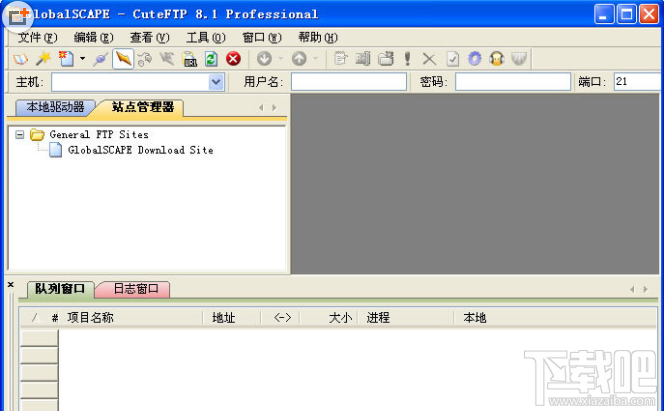This screenshot has height=411, width=664.
Task: Click into the 用户名 username field
Action: [349, 82]
